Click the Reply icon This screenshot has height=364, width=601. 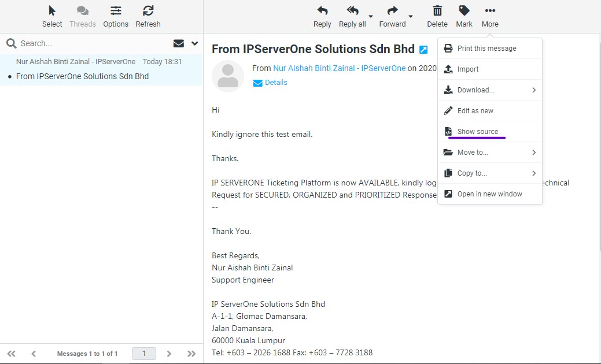[x=322, y=12]
